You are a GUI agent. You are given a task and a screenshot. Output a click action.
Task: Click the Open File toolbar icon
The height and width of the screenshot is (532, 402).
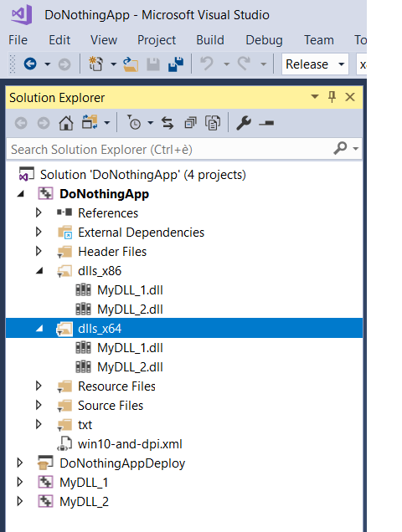pyautogui.click(x=131, y=64)
